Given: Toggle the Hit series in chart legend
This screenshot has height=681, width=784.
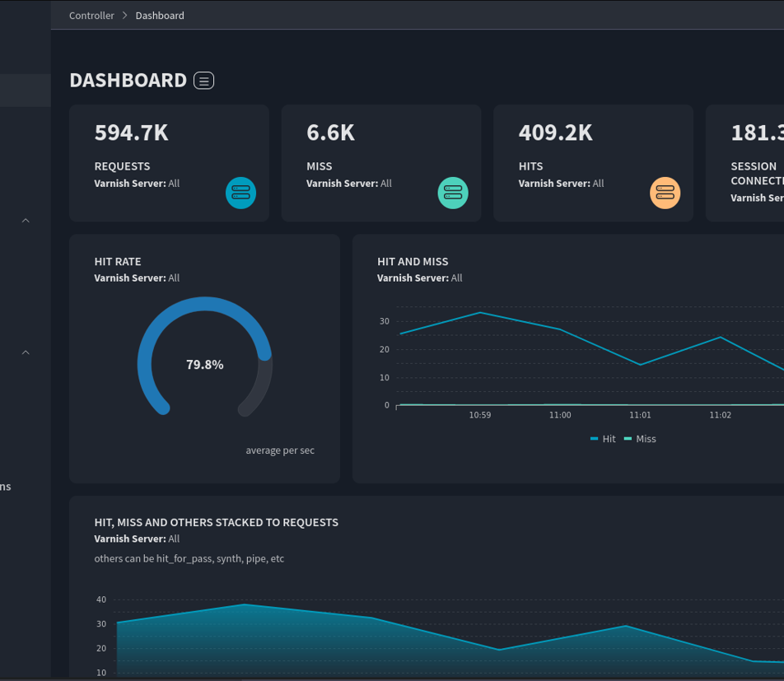Looking at the screenshot, I should point(603,439).
